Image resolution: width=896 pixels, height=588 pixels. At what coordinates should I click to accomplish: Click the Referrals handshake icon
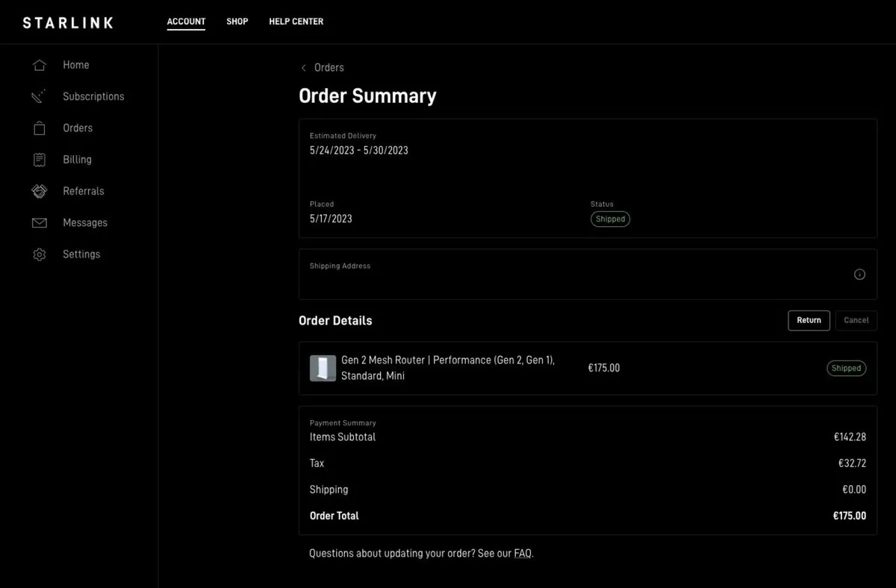[40, 191]
